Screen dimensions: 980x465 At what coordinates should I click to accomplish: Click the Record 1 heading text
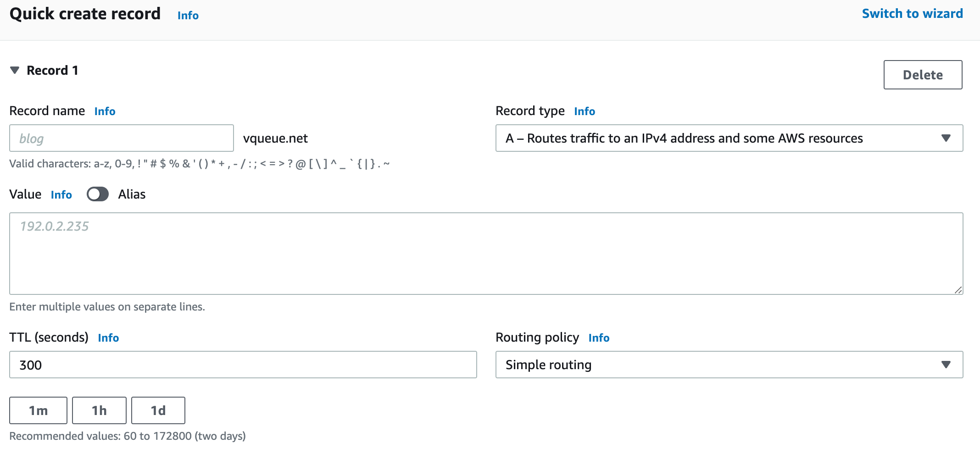pyautogui.click(x=52, y=71)
